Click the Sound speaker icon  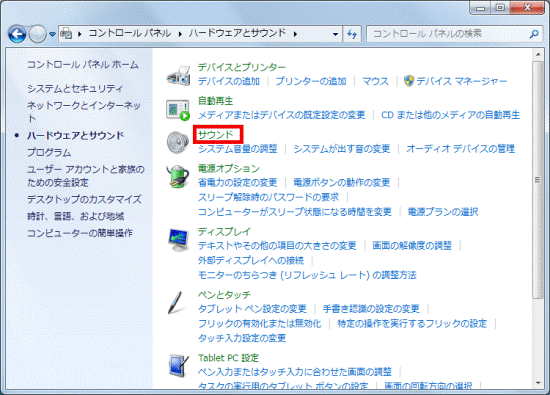[x=178, y=142]
